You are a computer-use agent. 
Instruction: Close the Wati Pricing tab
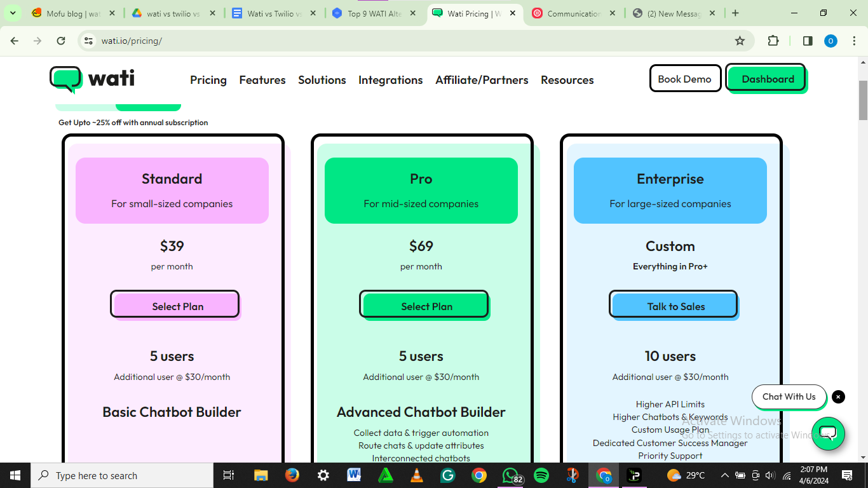(x=513, y=13)
